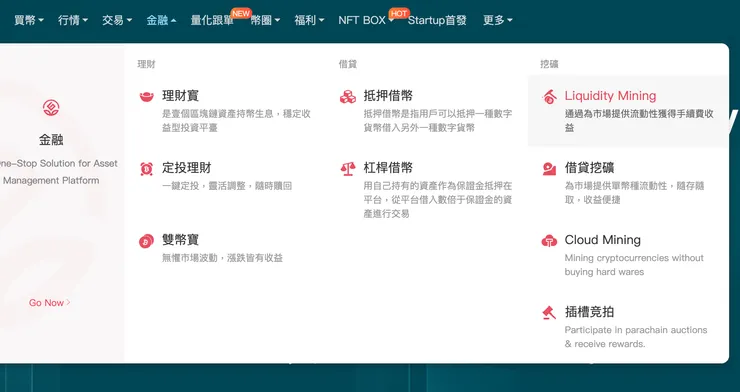Screen dimensions: 740x392
Task: Click the 插槽竞拍 gavel icon
Action: coord(549,313)
